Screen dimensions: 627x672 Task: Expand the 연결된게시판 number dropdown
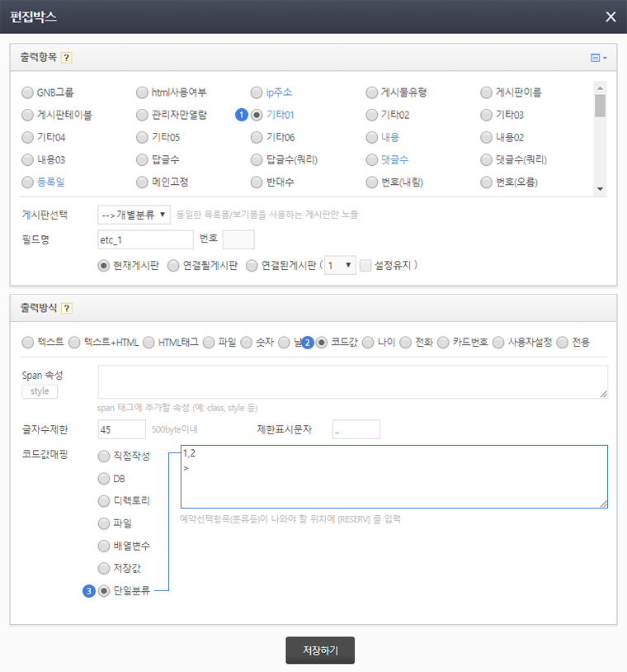340,265
